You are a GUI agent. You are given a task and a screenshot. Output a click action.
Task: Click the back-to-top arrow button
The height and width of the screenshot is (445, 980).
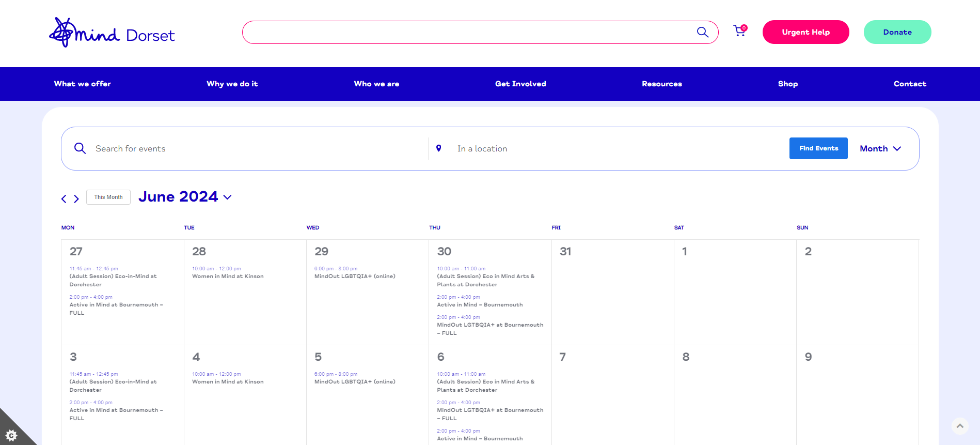pos(960,426)
